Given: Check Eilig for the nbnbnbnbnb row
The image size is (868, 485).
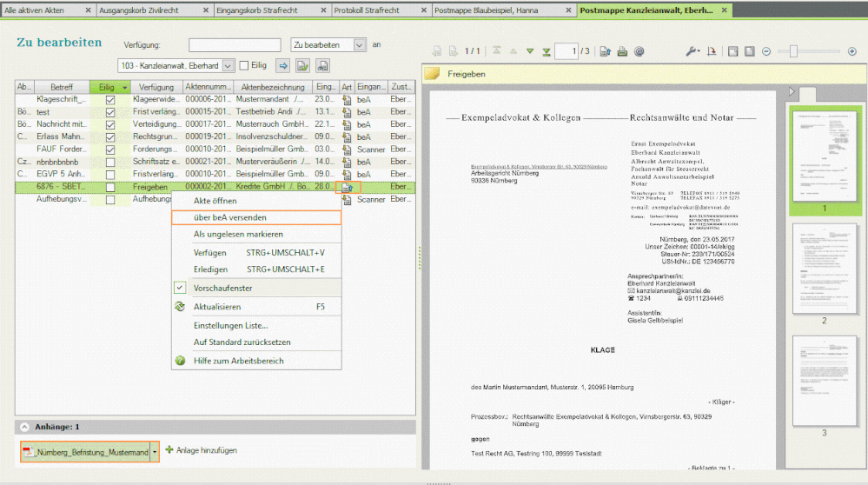Looking at the screenshot, I should (109, 162).
